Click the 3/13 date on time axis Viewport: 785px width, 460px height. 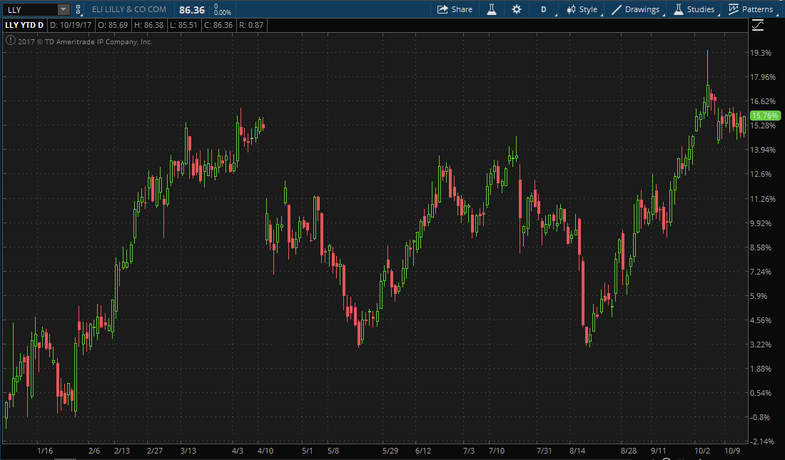pos(188,451)
